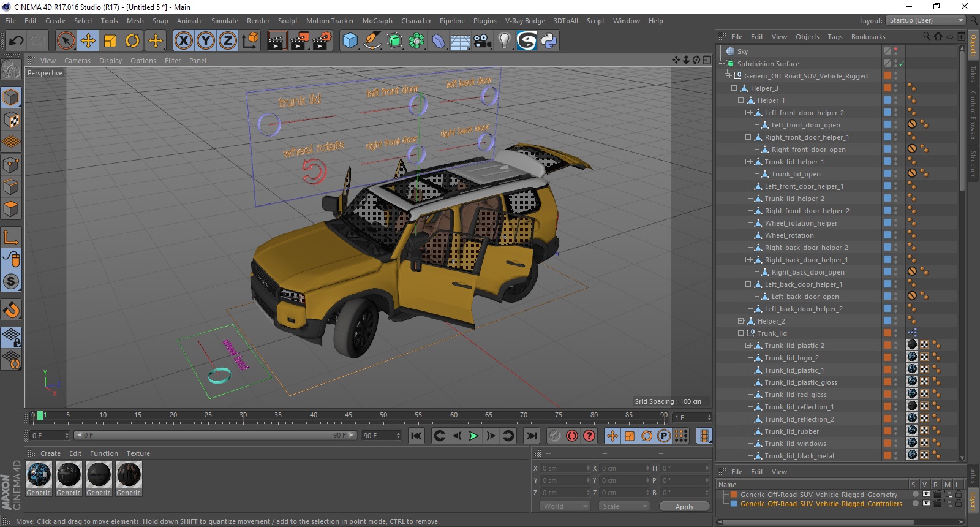Open the World coordinate dropdown
The height and width of the screenshot is (527, 980).
tap(565, 506)
